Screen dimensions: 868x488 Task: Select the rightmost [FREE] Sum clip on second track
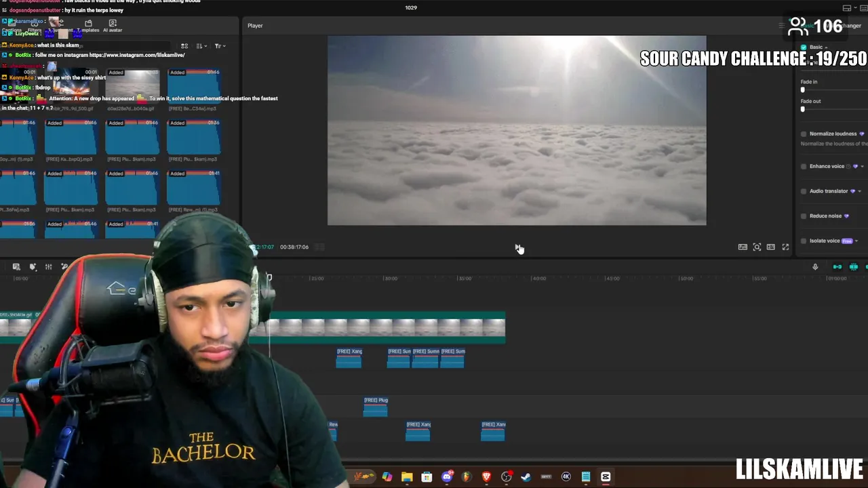(x=452, y=357)
